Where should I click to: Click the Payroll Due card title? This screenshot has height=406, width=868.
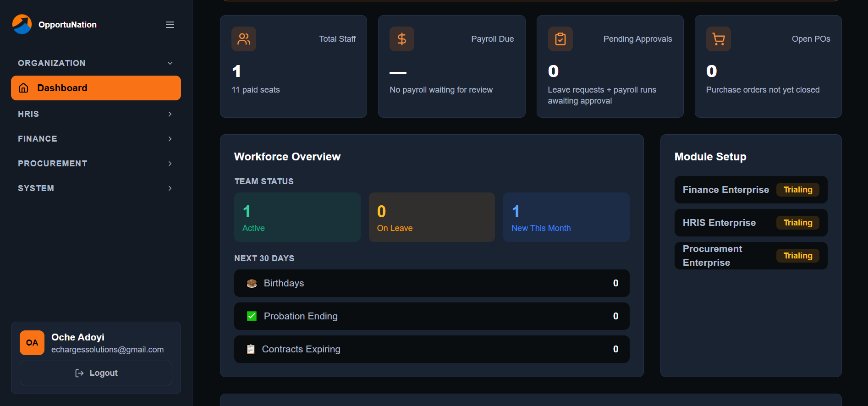click(492, 39)
